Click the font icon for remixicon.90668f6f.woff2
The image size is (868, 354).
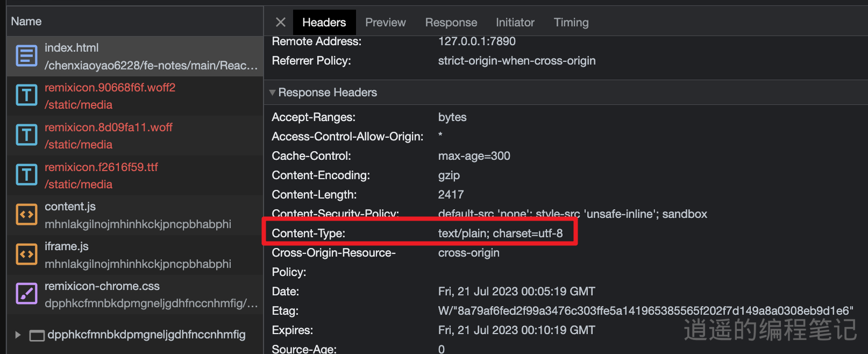pyautogui.click(x=26, y=96)
